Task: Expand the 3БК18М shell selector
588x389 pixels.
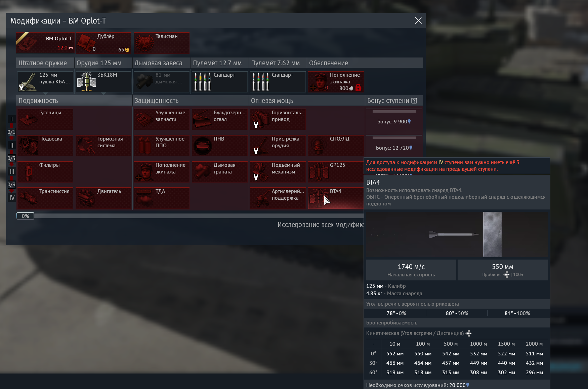Action: (103, 81)
